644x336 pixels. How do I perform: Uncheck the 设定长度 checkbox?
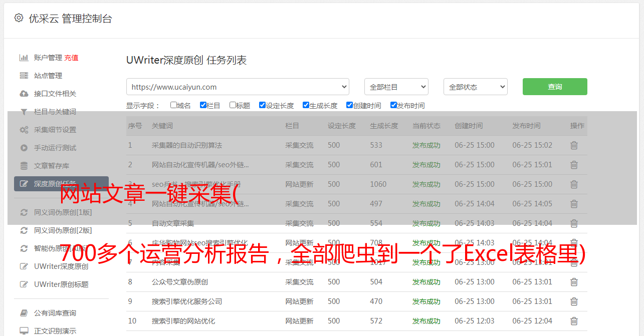coord(262,105)
